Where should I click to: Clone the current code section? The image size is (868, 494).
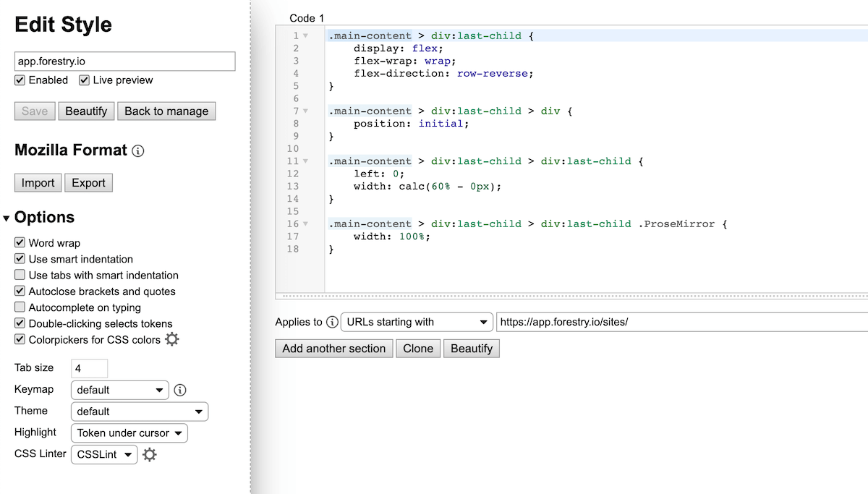(x=418, y=349)
